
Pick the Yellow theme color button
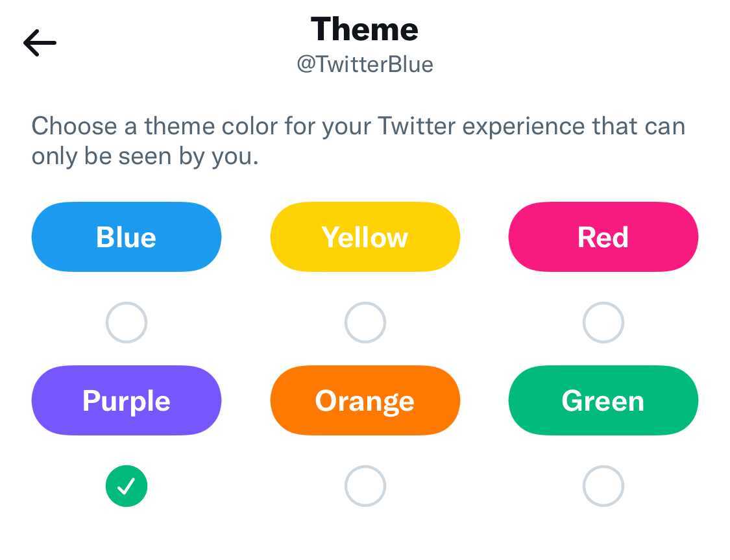tap(365, 237)
